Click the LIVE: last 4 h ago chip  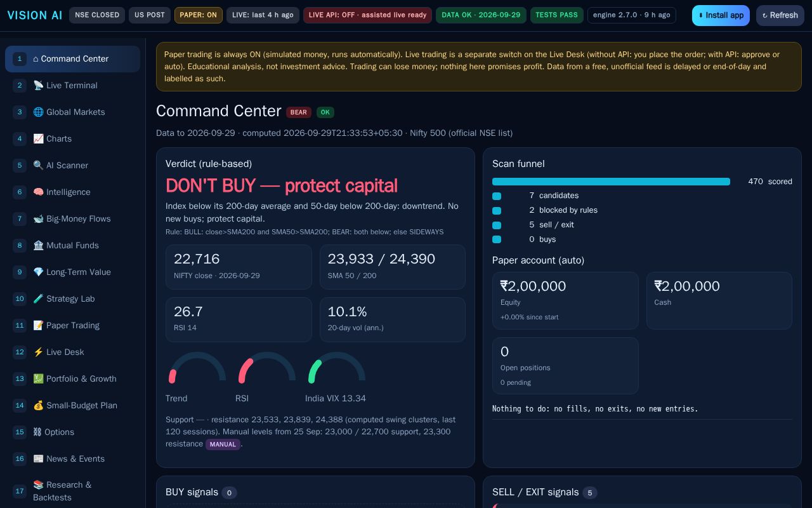[263, 15]
